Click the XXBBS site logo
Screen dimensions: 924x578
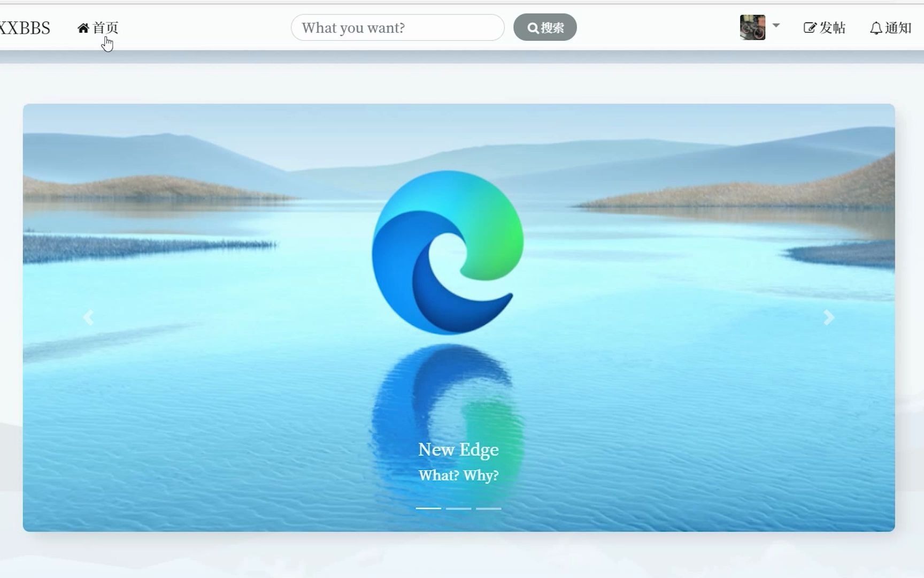(25, 28)
